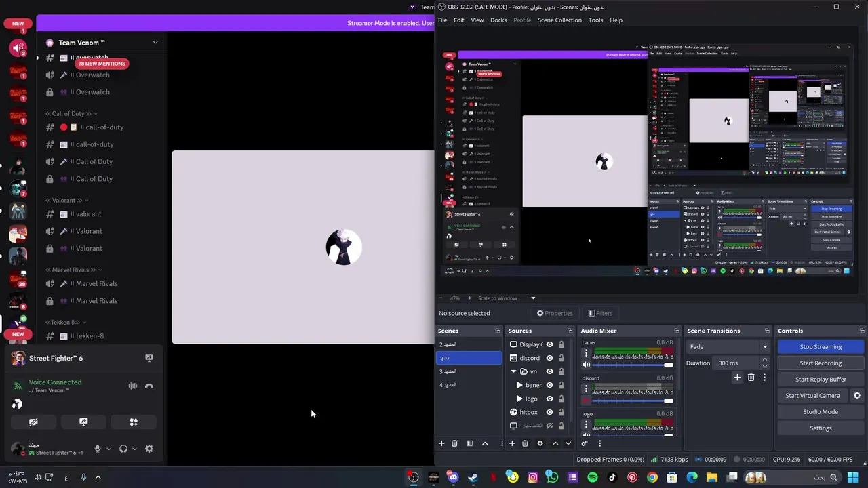This screenshot has width=868, height=488.
Task: Delete selected source with Sources trash icon
Action: point(525,443)
